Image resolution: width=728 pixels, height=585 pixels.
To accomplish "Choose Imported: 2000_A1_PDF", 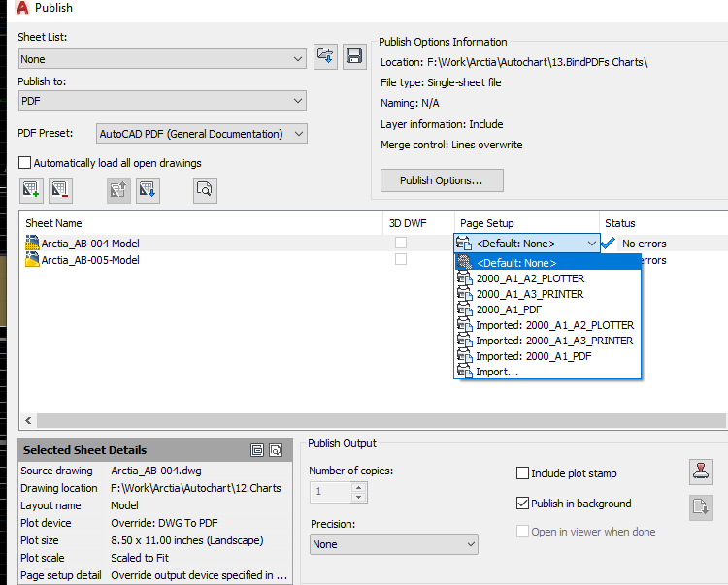I will (547, 356).
